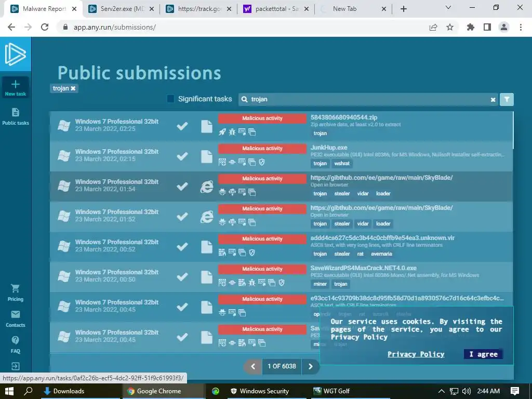
Task: Switch to the New Tab tab
Action: (353, 9)
